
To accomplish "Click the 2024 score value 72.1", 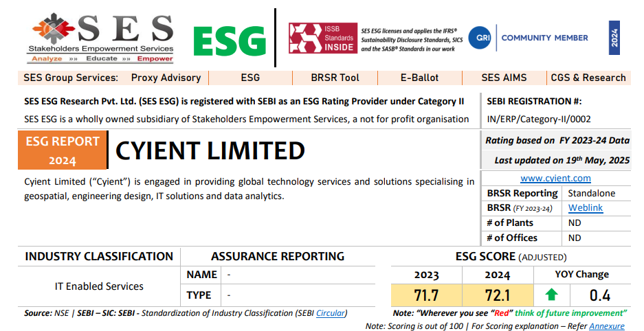I will pyautogui.click(x=498, y=295).
